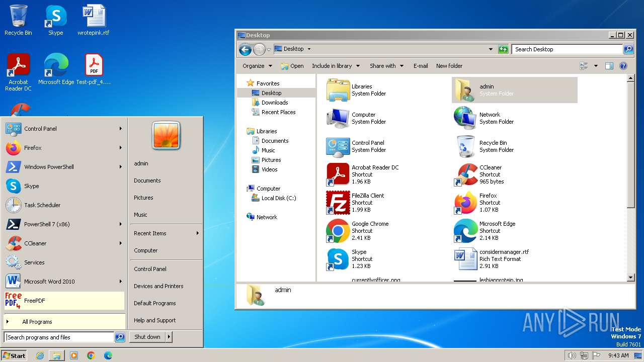Select Microsoft Edge shortcut in Explorer window

pos(485,231)
